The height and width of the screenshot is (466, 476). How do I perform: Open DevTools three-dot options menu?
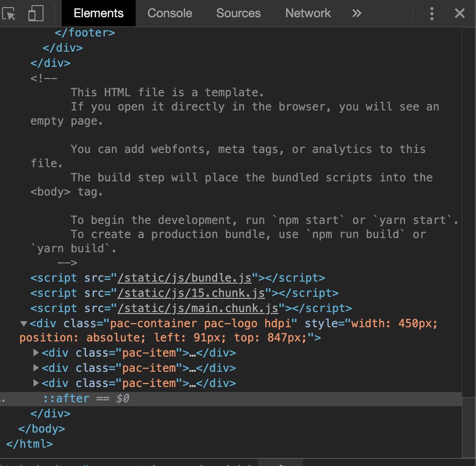tap(431, 14)
